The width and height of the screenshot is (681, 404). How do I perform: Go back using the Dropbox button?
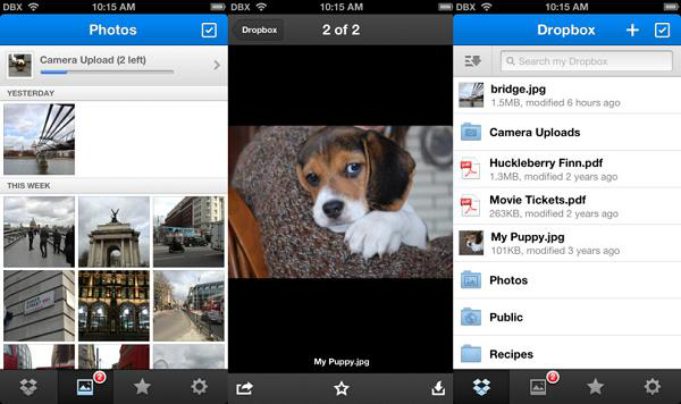[259, 30]
